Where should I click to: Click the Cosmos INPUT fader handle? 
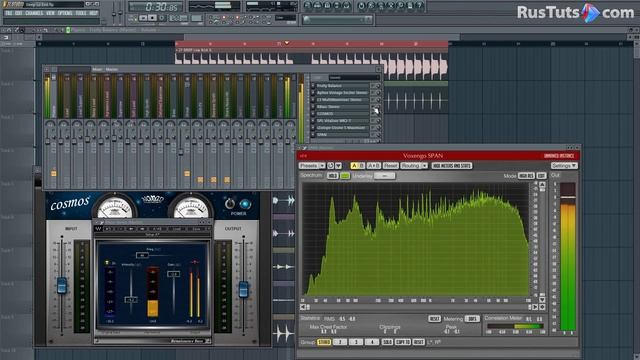[x=62, y=285]
